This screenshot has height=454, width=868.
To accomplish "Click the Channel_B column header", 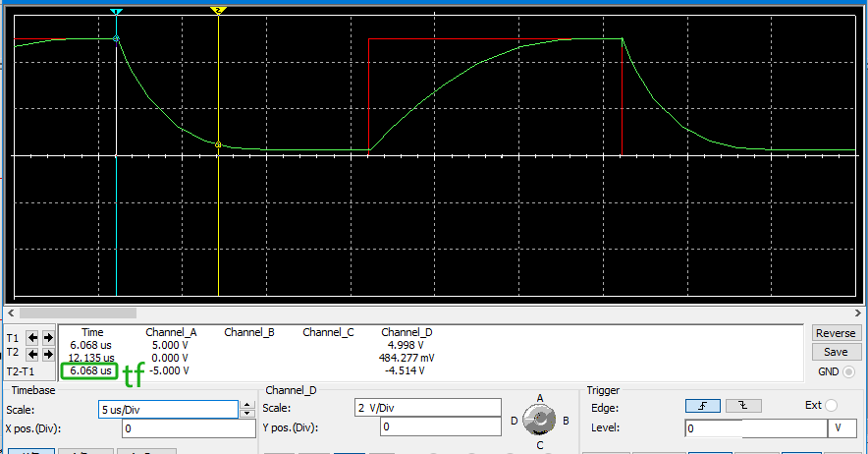I will [x=249, y=332].
